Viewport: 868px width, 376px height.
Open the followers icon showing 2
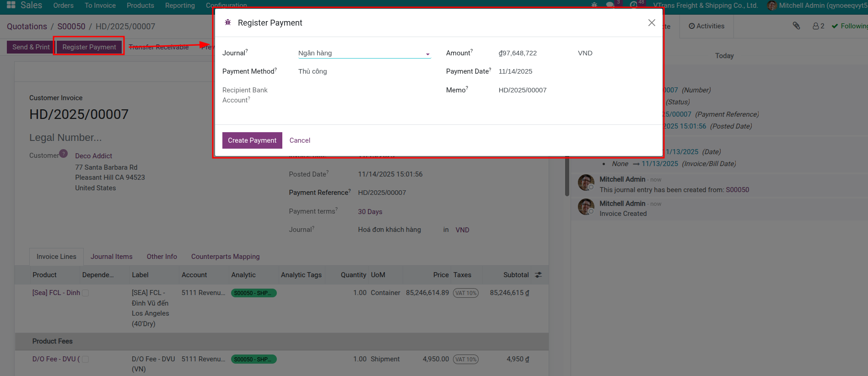pyautogui.click(x=818, y=26)
